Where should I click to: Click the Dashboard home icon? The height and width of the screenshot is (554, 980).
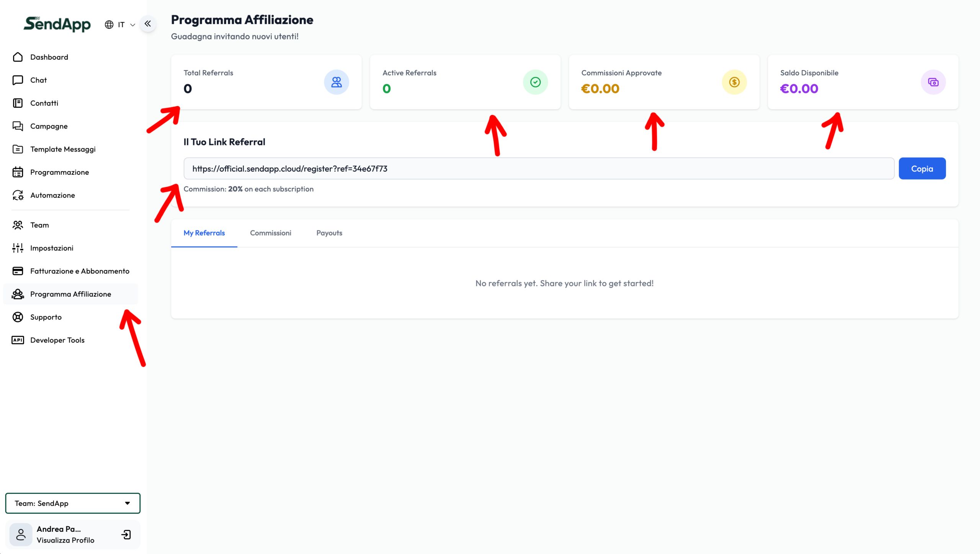[x=18, y=57]
